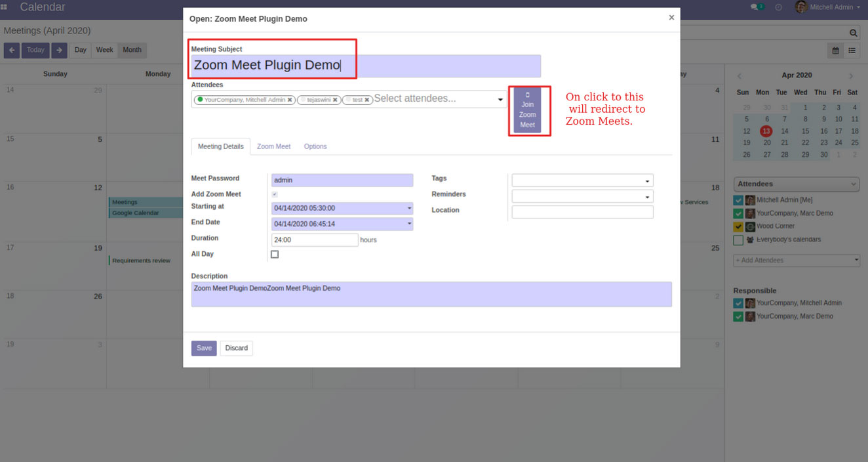This screenshot has height=462, width=868.
Task: Click the Location input field
Action: [x=582, y=212]
